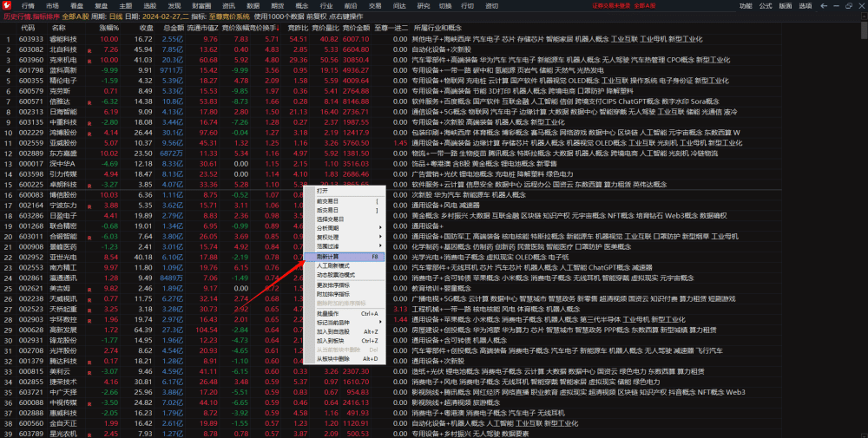Viewport: 868px width, 438px height.
Task: Choose 批量操作 in the context menu
Action: click(x=345, y=314)
